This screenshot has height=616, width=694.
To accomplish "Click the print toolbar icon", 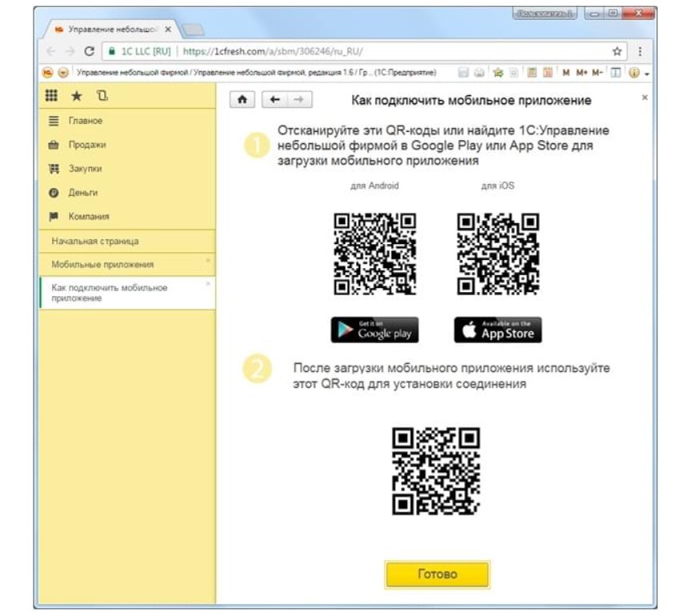I will [x=479, y=73].
